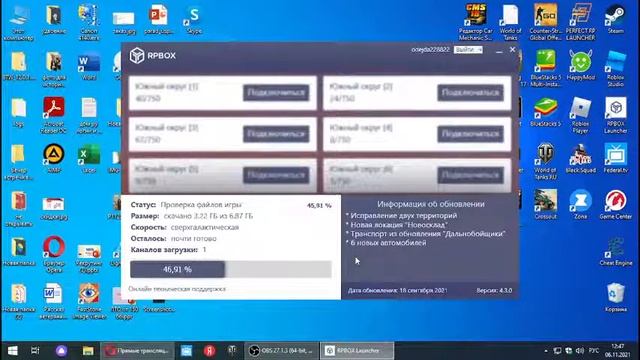The image size is (640, 360).
Task: Open the Yandex icon on taskbar
Action: point(209,351)
